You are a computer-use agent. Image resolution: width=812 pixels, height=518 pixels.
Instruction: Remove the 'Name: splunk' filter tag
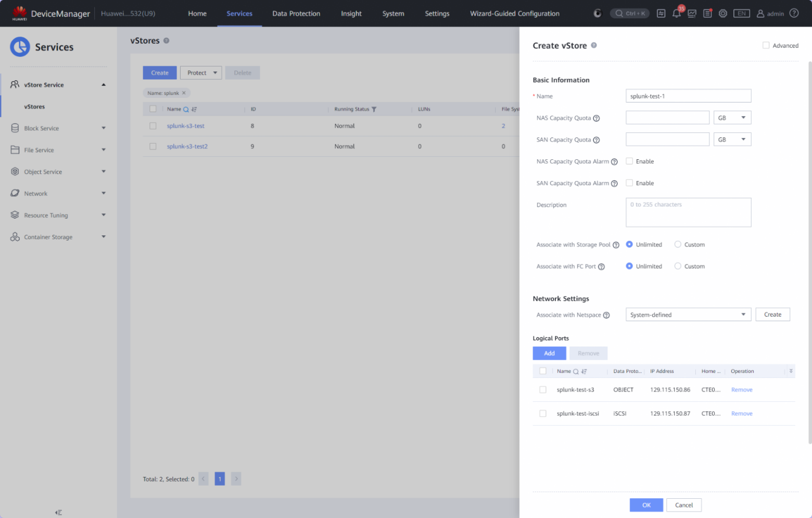point(184,93)
